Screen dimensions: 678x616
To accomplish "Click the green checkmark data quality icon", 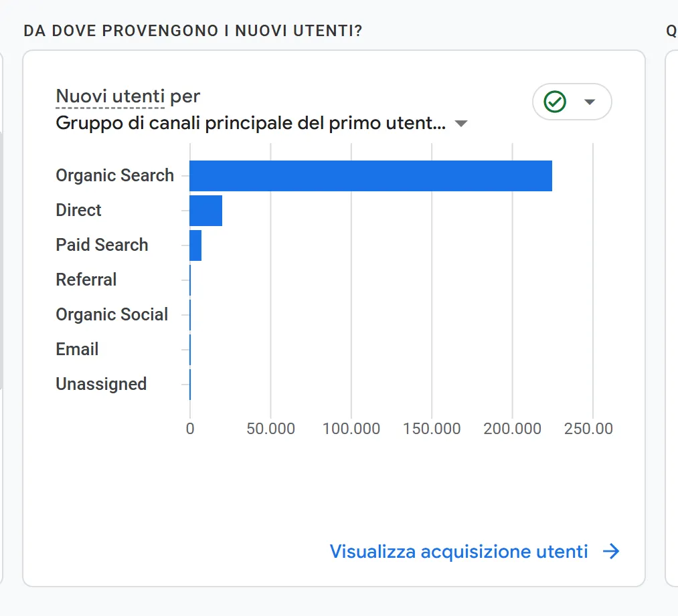I will pos(555,102).
